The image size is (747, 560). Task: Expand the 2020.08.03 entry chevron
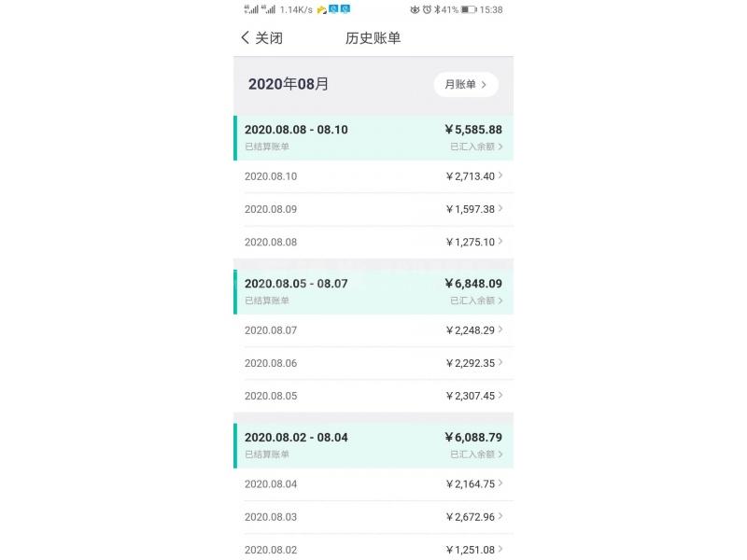coord(500,516)
